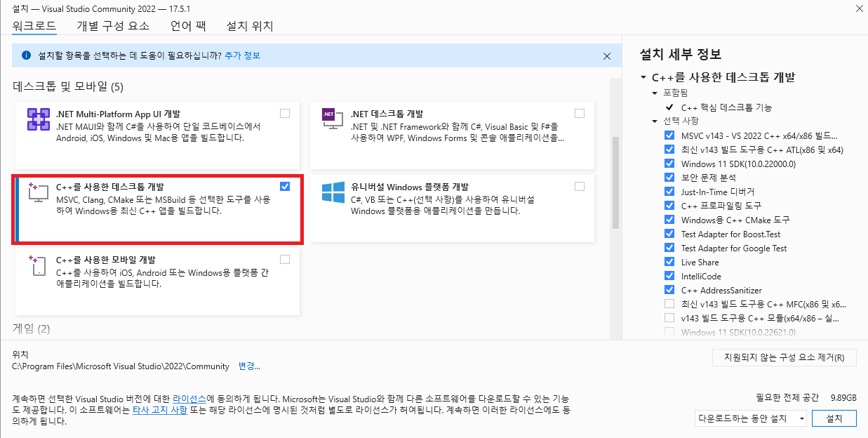Click the .NET 데스크톱 개발 workload icon
The image size is (868, 438).
[332, 119]
